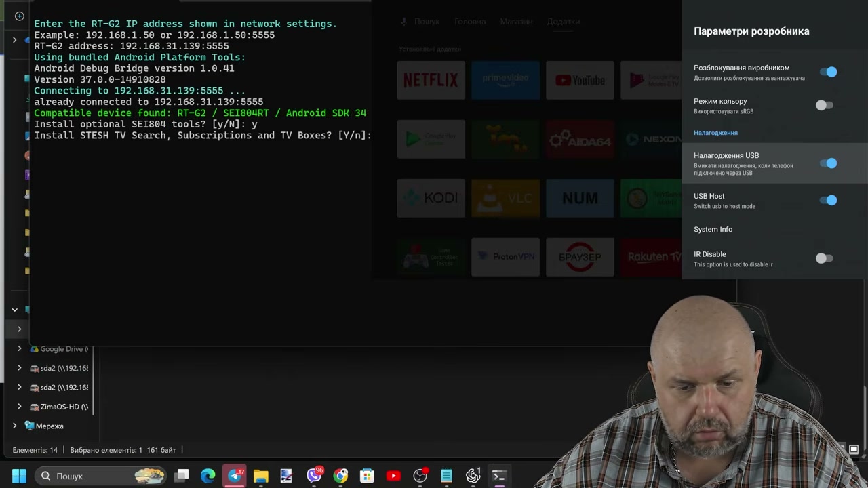The width and height of the screenshot is (868, 488).
Task: Toggle IR Disable switch
Action: [x=824, y=258]
